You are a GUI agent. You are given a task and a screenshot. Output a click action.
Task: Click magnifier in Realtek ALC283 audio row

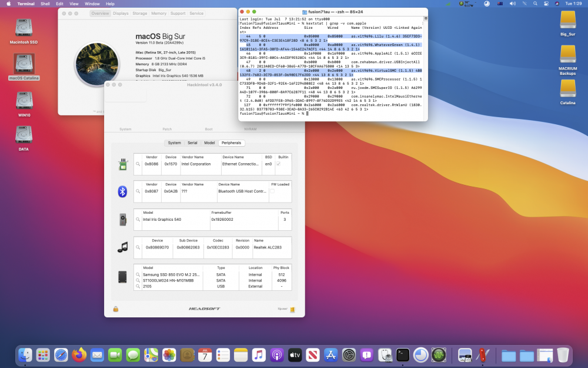pyautogui.click(x=138, y=247)
